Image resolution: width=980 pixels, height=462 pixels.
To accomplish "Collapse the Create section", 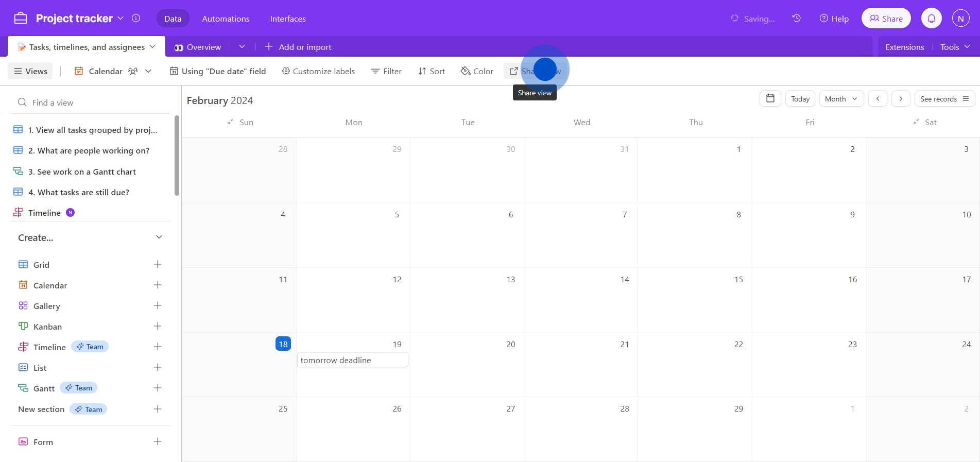I will click(159, 237).
